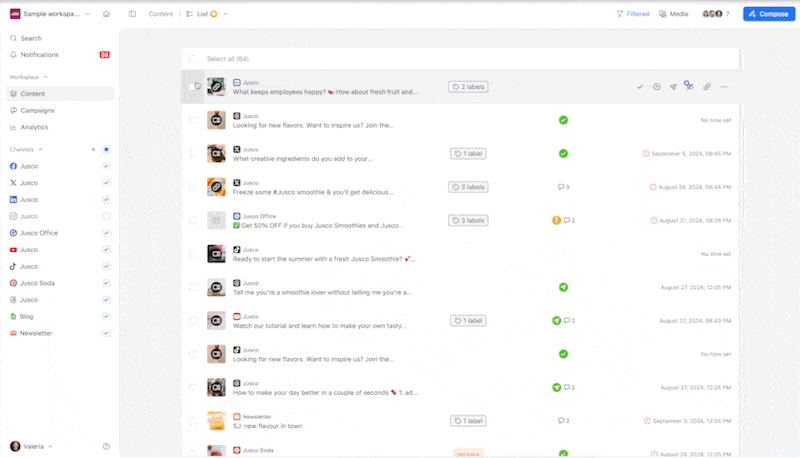Viewport: 800px width, 458px height.
Task: Click the add channel plus icon
Action: 94,149
